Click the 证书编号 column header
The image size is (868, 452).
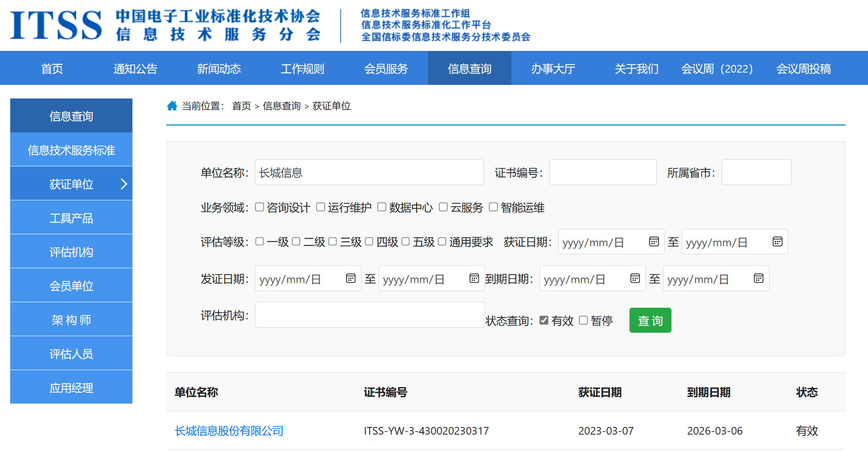(385, 392)
